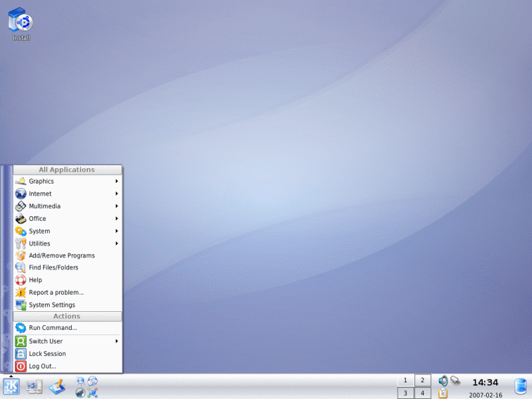Viewport: 532px width, 399px height.
Task: Open the Trash icon in the panel
Action: 521,387
